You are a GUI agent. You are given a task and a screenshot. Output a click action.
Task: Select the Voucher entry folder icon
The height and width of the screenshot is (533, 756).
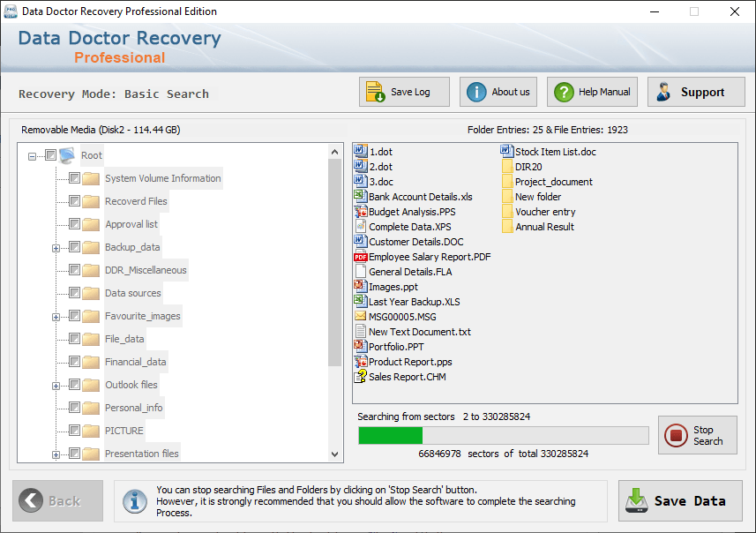tap(507, 211)
